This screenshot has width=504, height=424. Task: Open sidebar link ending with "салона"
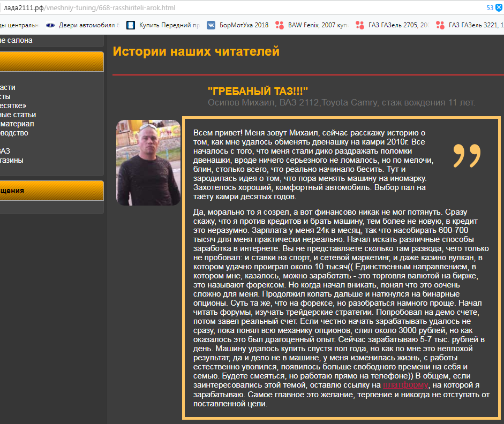(16, 40)
